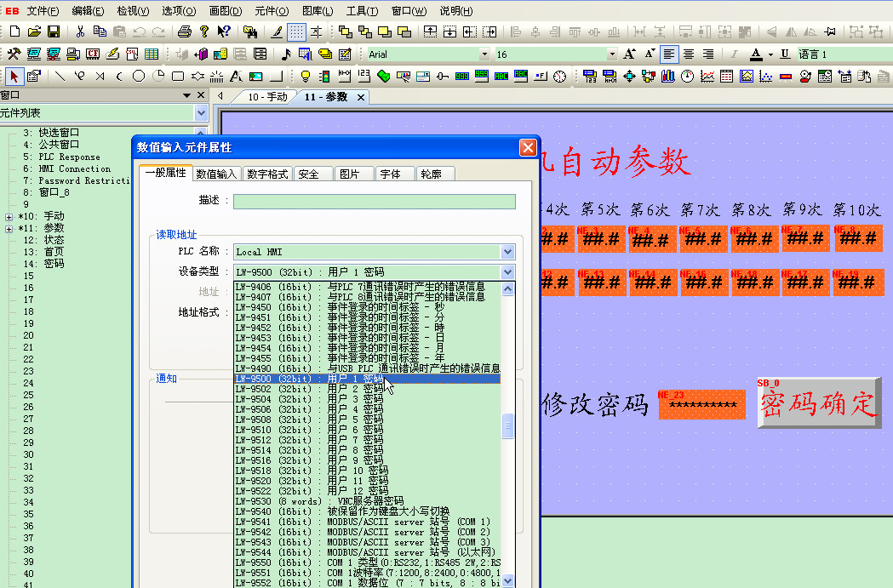Expand the 10: 手动 tree node
The width and height of the screenshot is (893, 588).
coord(9,216)
